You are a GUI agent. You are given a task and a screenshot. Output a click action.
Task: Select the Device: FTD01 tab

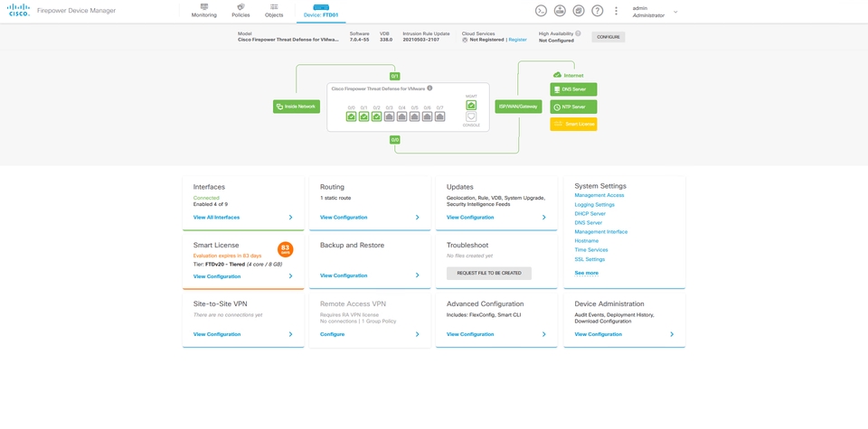tap(321, 11)
